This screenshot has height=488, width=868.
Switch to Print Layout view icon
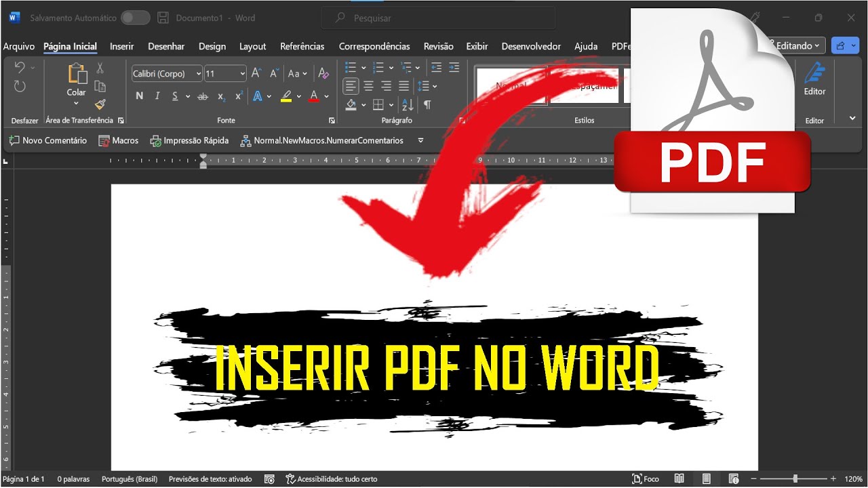point(707,479)
